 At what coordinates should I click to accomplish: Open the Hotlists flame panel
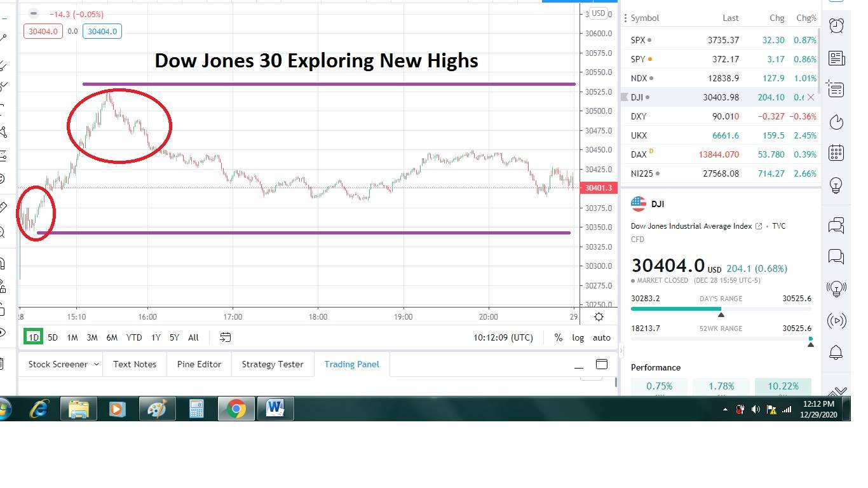[837, 122]
